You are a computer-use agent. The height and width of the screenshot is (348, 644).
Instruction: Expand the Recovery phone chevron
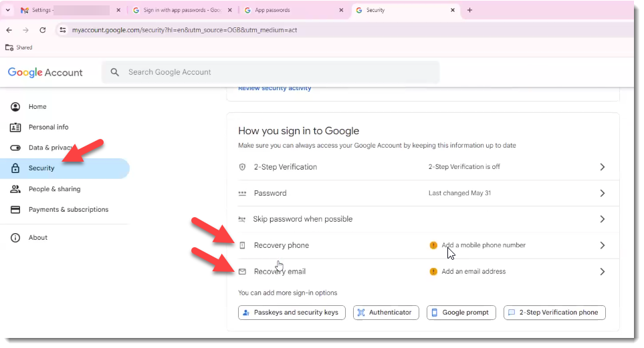click(x=602, y=245)
